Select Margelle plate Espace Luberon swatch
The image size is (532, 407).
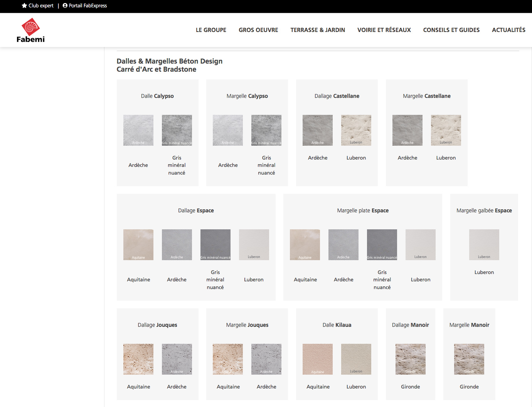[421, 245]
